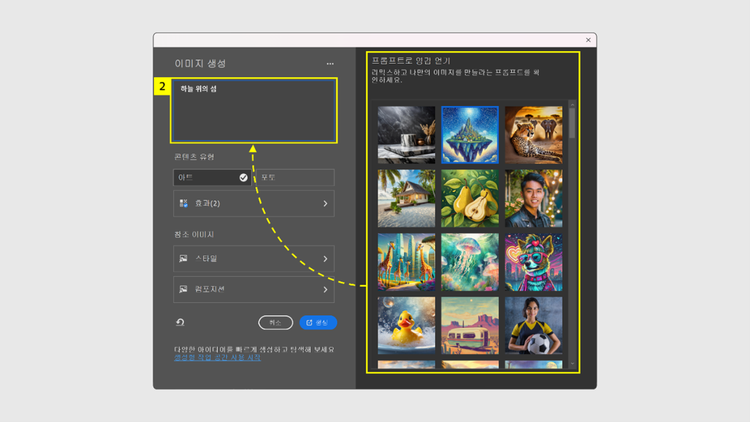The height and width of the screenshot is (422, 750).
Task: Select the 포토 content type
Action: click(295, 178)
